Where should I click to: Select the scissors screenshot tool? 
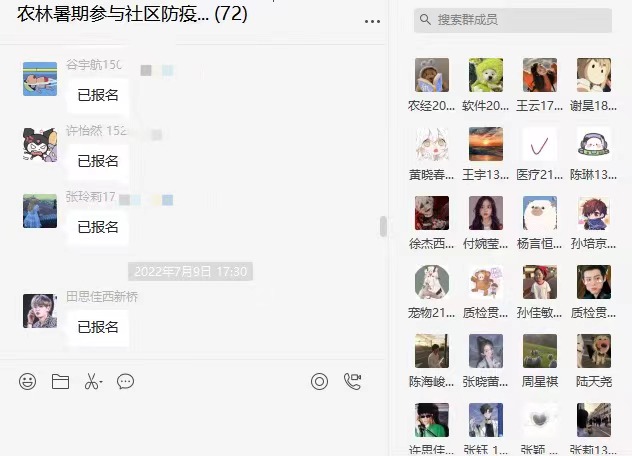coord(91,381)
